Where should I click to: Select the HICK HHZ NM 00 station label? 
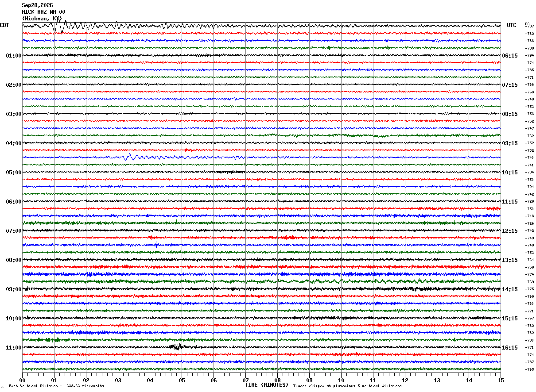pyautogui.click(x=43, y=12)
